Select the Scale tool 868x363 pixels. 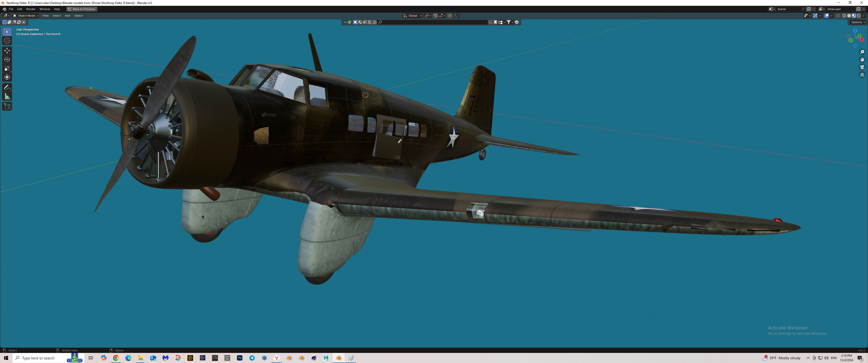point(7,68)
